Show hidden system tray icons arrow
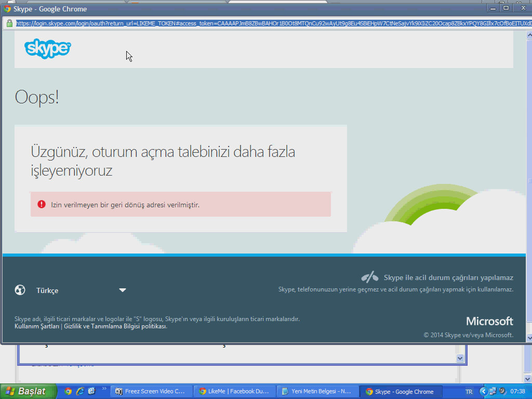 (x=484, y=391)
